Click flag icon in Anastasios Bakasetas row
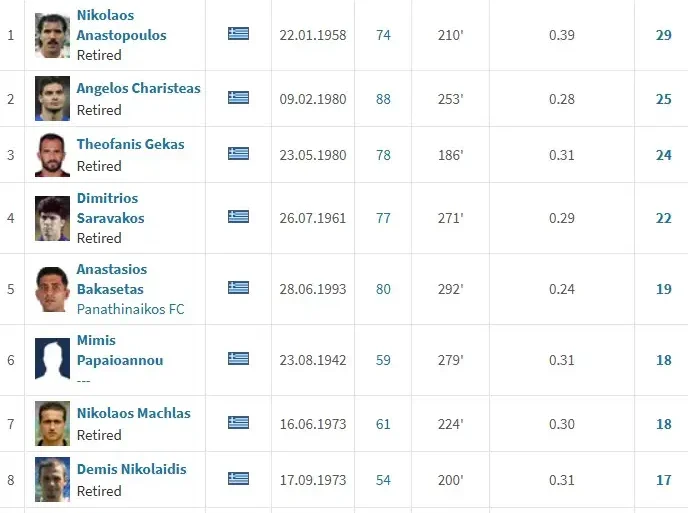This screenshot has width=688, height=513. pos(238,288)
